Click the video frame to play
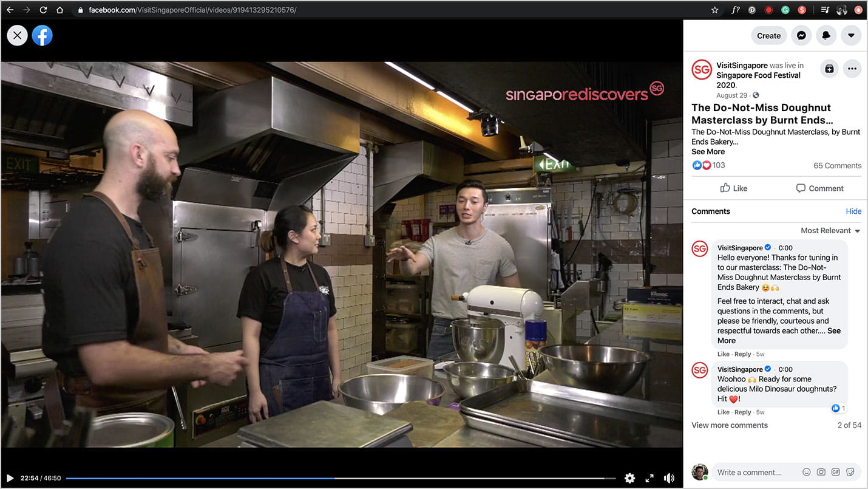The height and width of the screenshot is (489, 868). [342, 255]
